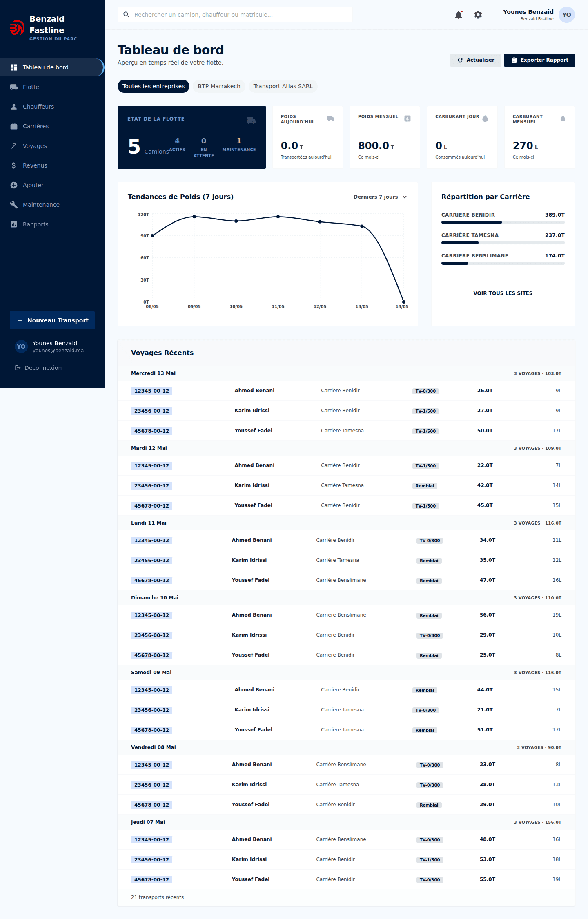This screenshot has width=588, height=919.
Task: Click the Vendredi 08 Mai date header
Action: tap(154, 747)
